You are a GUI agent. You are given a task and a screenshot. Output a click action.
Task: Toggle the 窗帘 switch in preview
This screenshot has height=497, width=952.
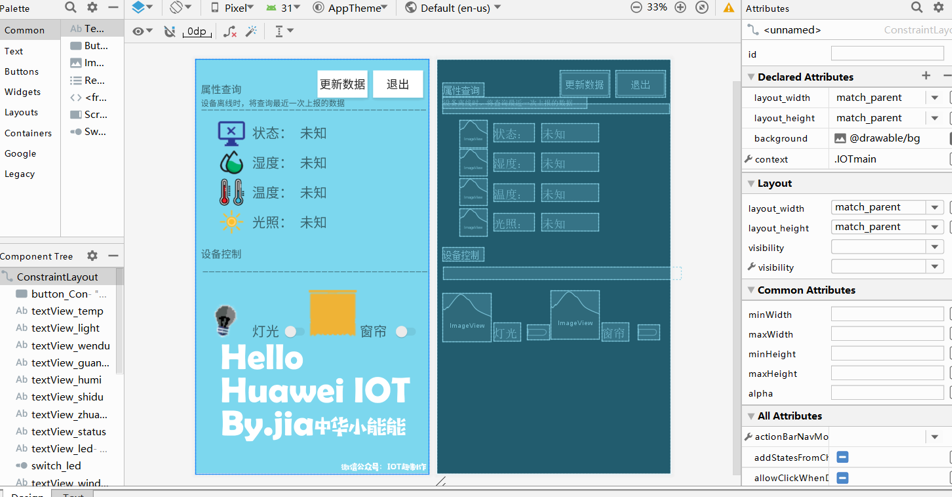click(405, 331)
